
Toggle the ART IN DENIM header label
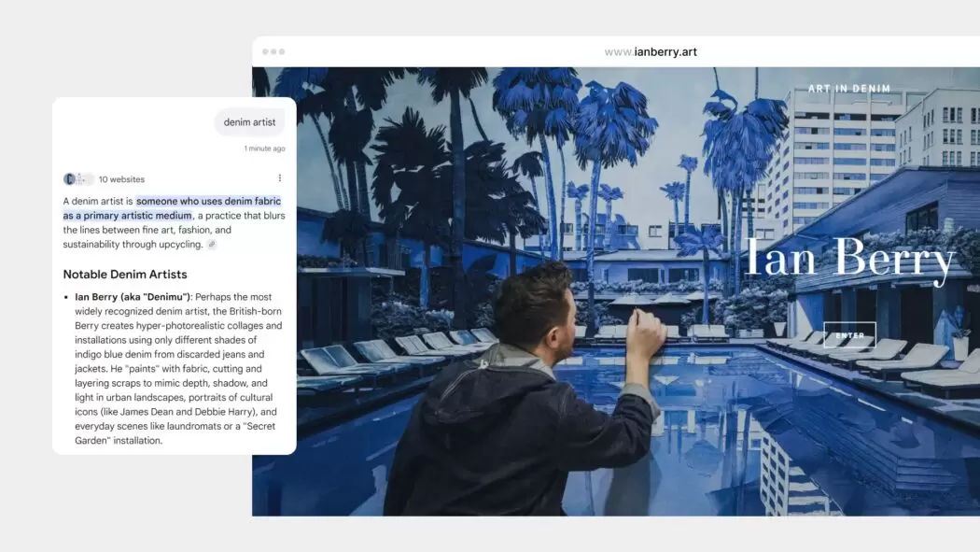(x=848, y=88)
